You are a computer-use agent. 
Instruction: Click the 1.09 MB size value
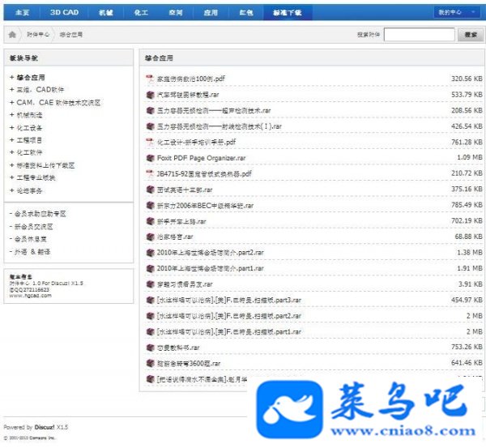click(470, 157)
